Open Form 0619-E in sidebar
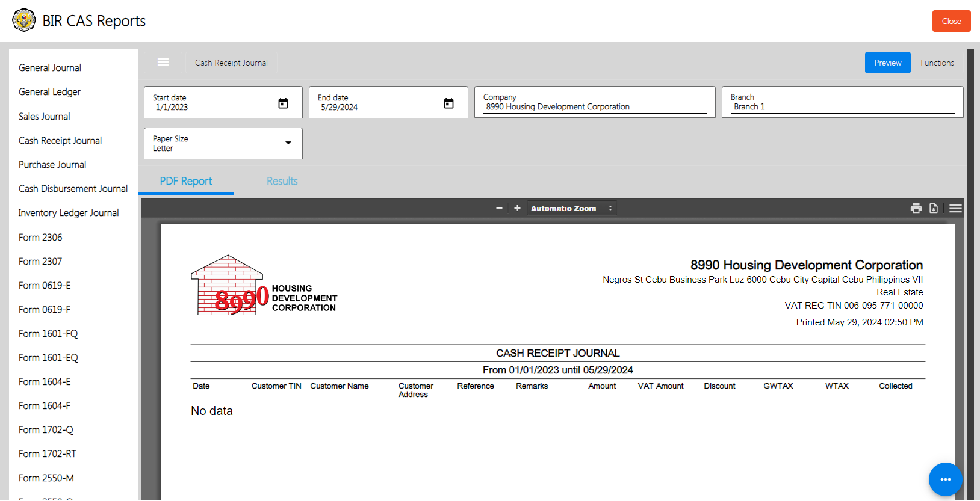 click(x=45, y=286)
